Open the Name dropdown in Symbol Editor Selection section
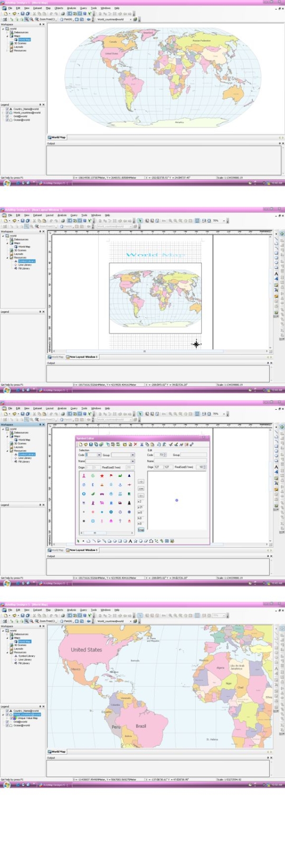The height and width of the screenshot is (868, 285). point(132,461)
